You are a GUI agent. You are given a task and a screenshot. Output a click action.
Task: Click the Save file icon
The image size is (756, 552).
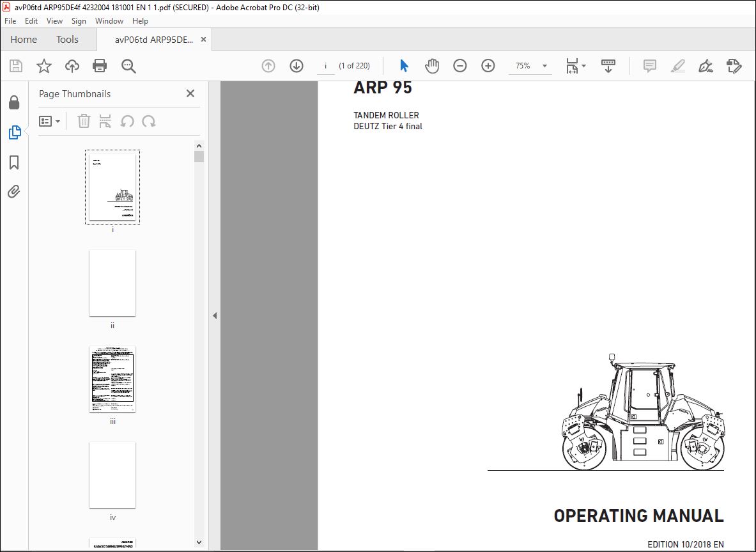click(16, 66)
